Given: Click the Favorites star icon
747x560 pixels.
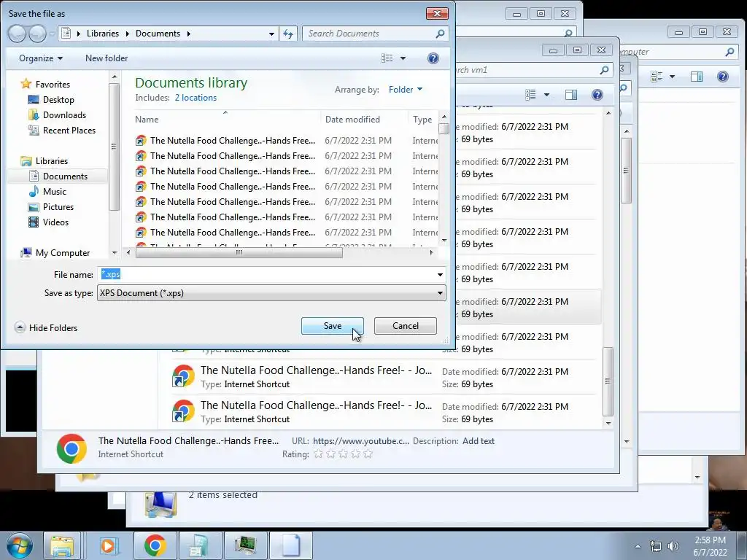Looking at the screenshot, I should pyautogui.click(x=26, y=85).
